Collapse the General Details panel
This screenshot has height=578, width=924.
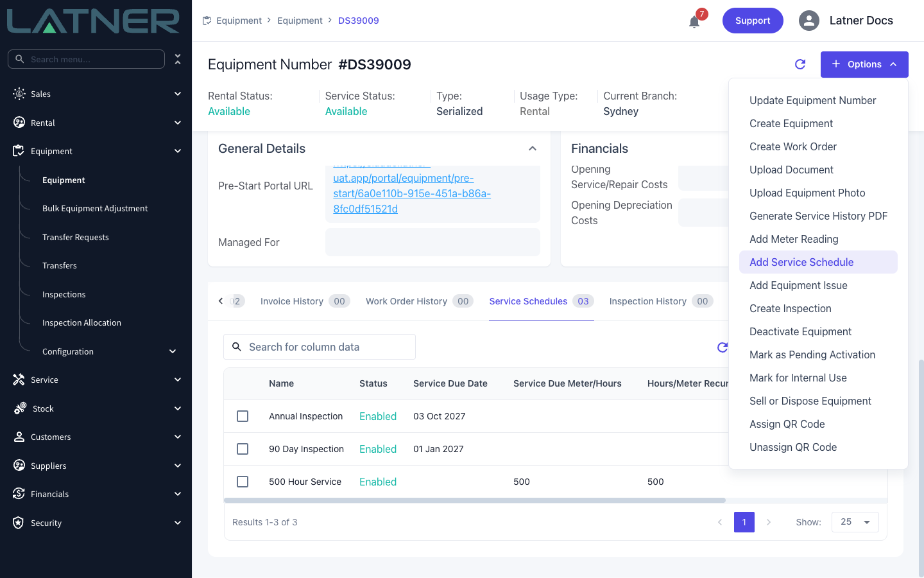coord(533,148)
